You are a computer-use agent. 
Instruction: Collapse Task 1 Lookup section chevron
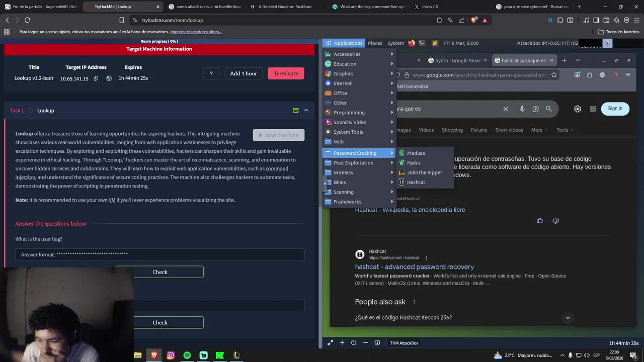click(306, 110)
